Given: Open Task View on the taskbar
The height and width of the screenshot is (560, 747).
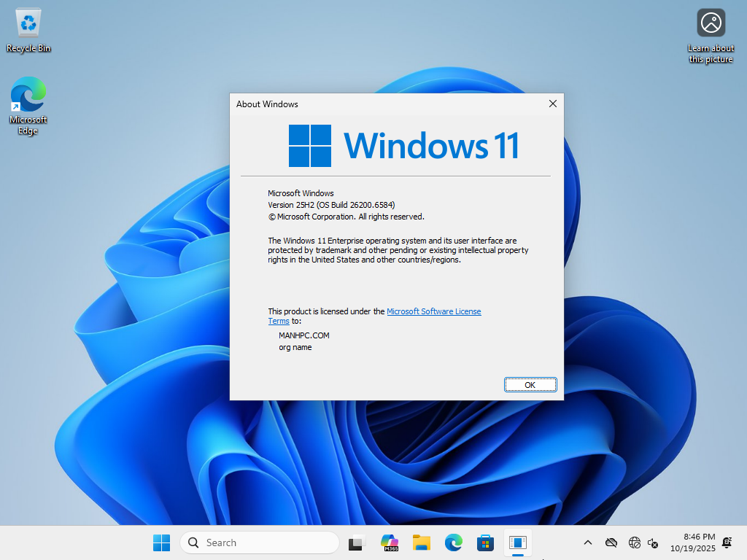Looking at the screenshot, I should coord(355,542).
